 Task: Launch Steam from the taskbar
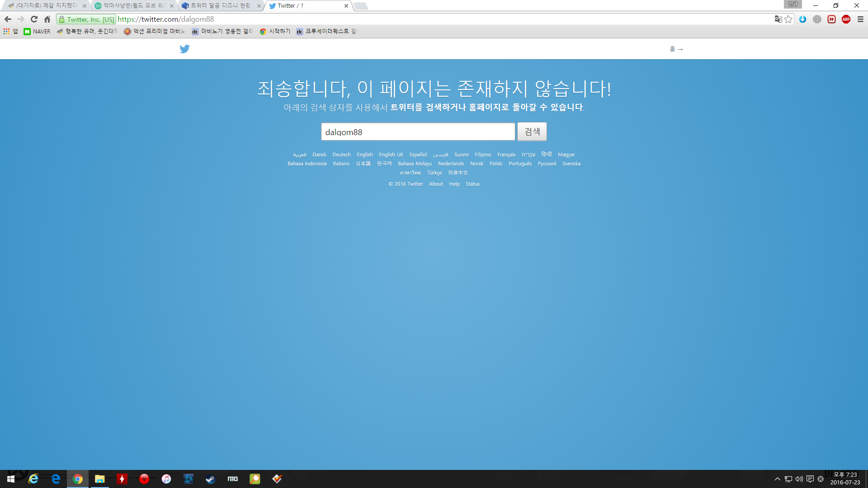click(210, 479)
